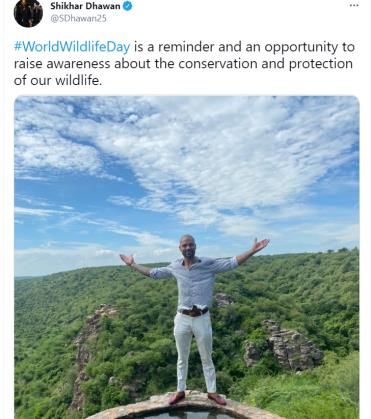The height and width of the screenshot is (419, 371).
Task: Click the 'raise awareness' phrase in tweet
Action: coord(62,63)
